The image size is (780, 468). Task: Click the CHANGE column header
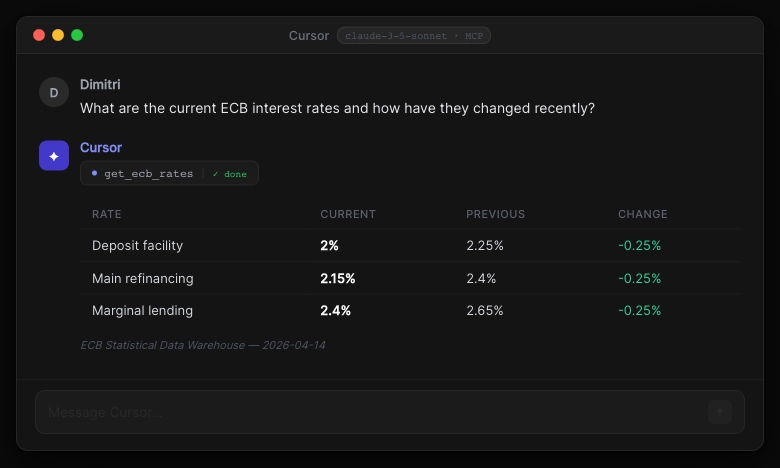(642, 214)
